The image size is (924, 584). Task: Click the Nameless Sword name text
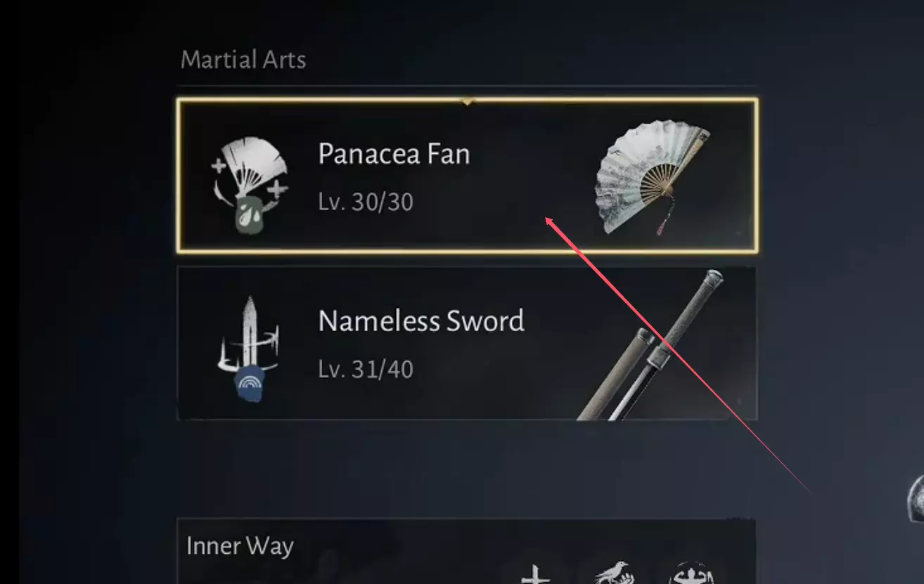coord(421,321)
